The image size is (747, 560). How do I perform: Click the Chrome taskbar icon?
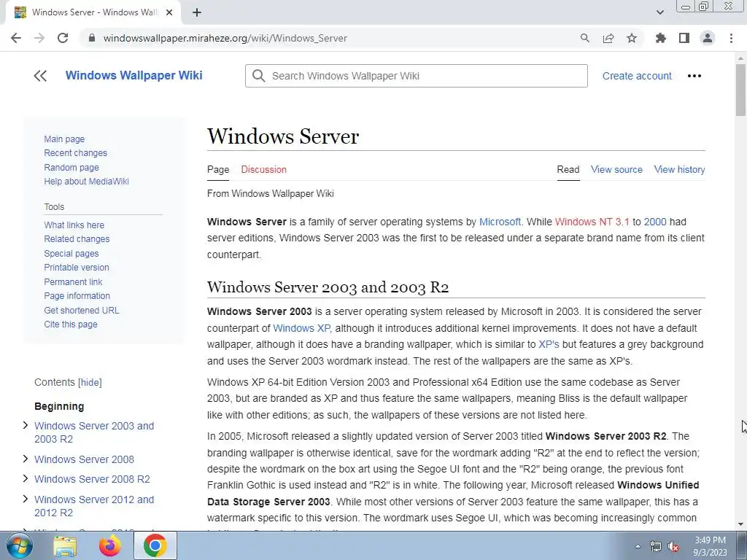[x=155, y=545]
